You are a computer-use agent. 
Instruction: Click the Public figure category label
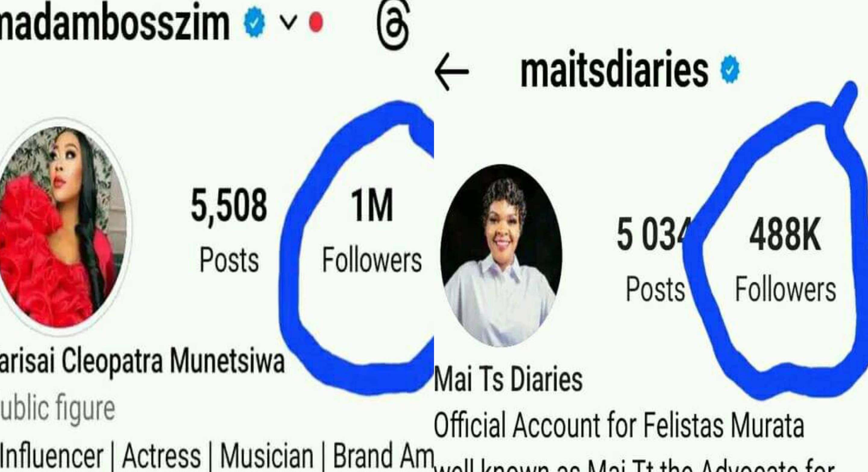[x=58, y=408]
